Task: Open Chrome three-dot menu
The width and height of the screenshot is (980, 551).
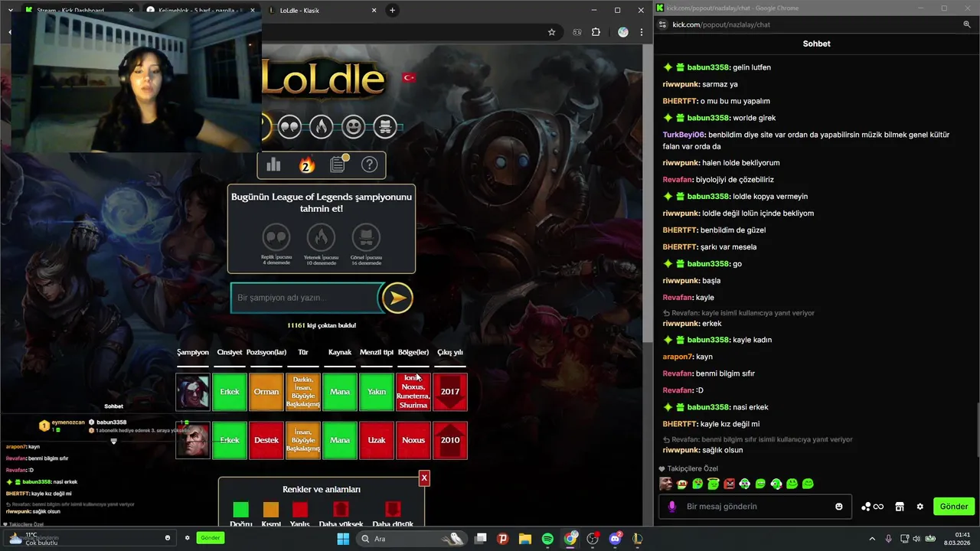Action: click(642, 32)
